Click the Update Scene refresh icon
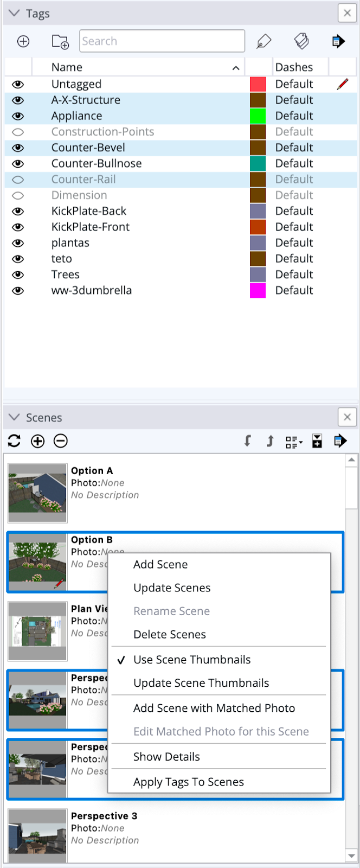360x868 pixels. pyautogui.click(x=15, y=441)
